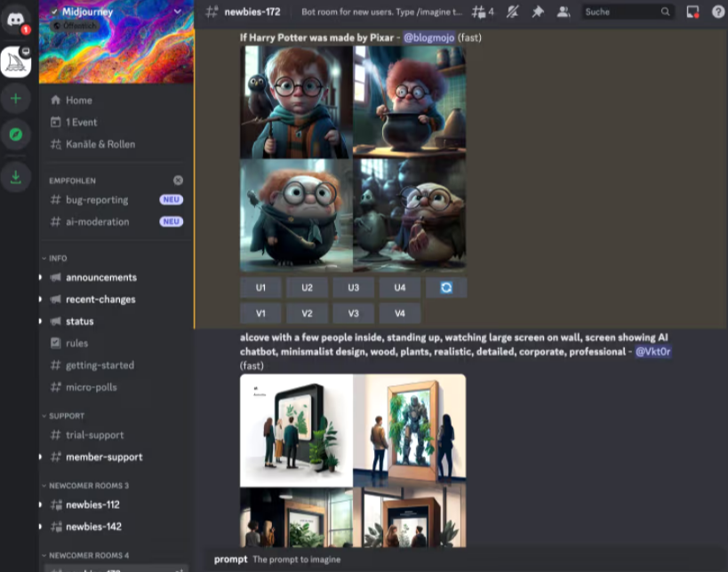Screen dimensions: 728x572
Task: Select the announcements channel
Action: click(x=100, y=278)
